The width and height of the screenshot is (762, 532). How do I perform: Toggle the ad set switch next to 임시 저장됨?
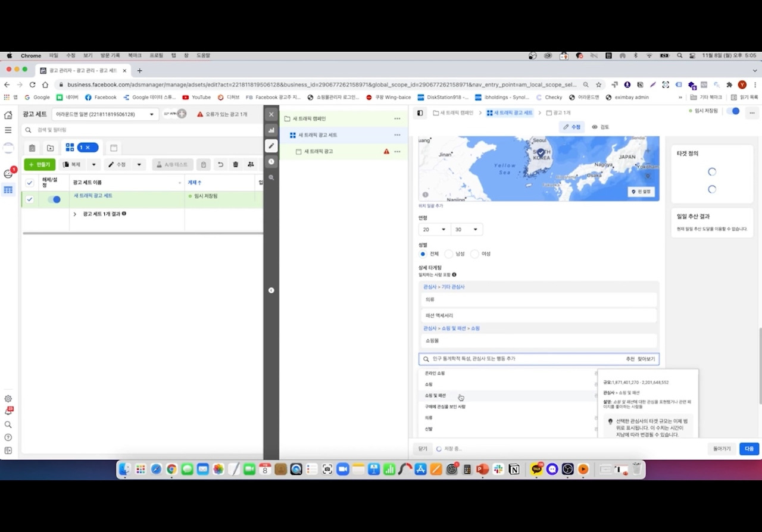pyautogui.click(x=733, y=111)
